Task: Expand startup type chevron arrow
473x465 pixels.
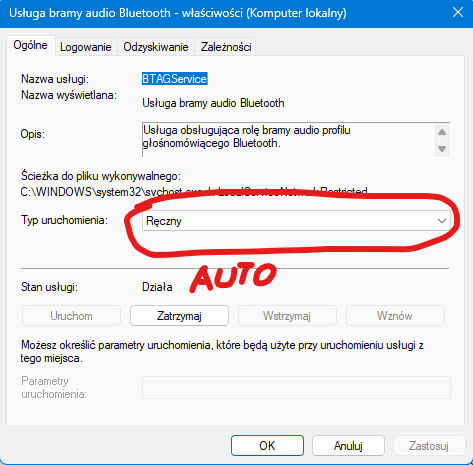Action: tap(442, 221)
